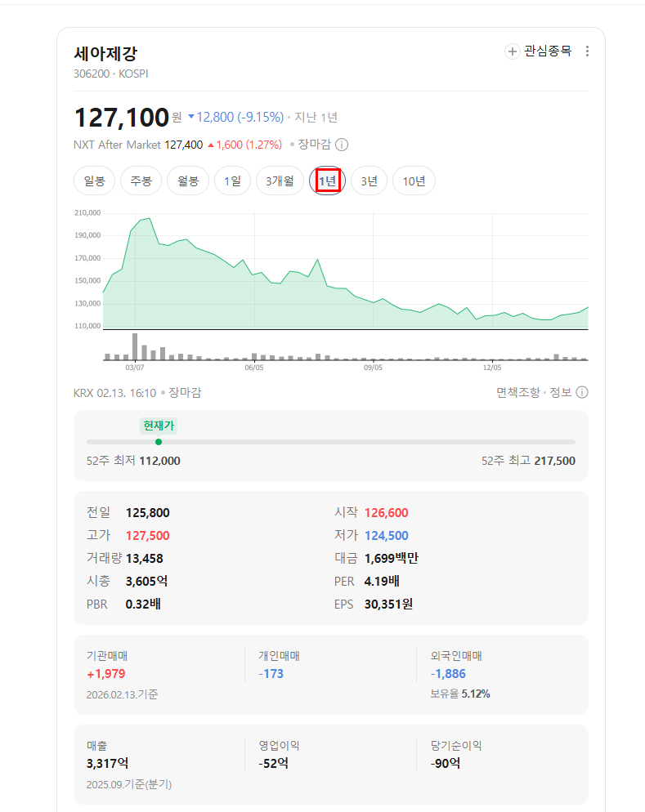Switch chart to 3년 period

369,181
